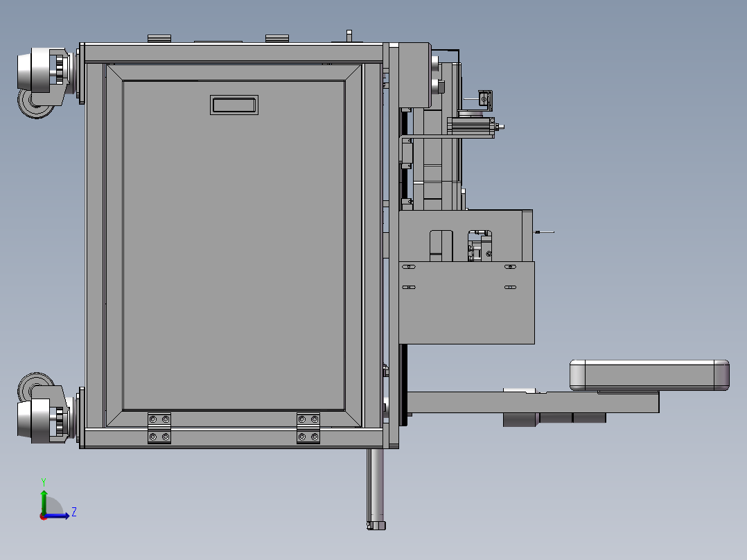Viewport: 747px width, 560px height.
Task: Select the small pin on top of the frame
Action: point(349,36)
